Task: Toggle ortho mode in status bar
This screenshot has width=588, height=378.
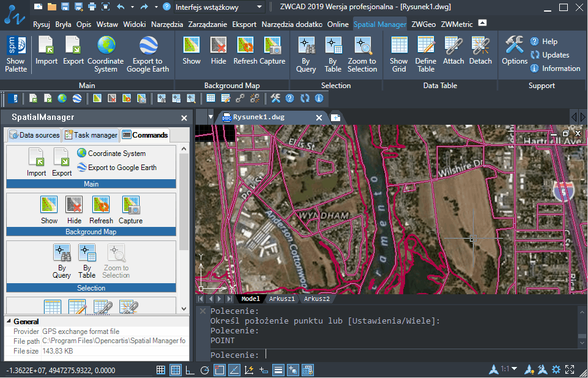Action: point(190,370)
